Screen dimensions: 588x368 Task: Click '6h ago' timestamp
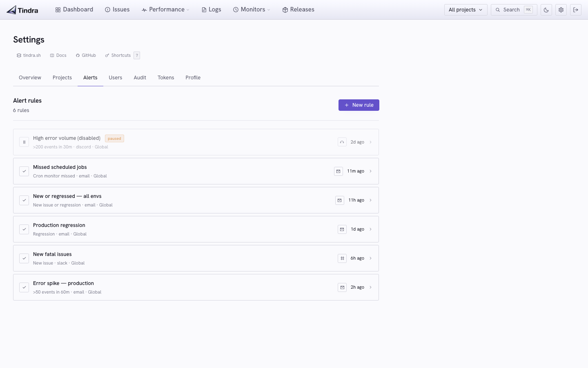(x=357, y=258)
